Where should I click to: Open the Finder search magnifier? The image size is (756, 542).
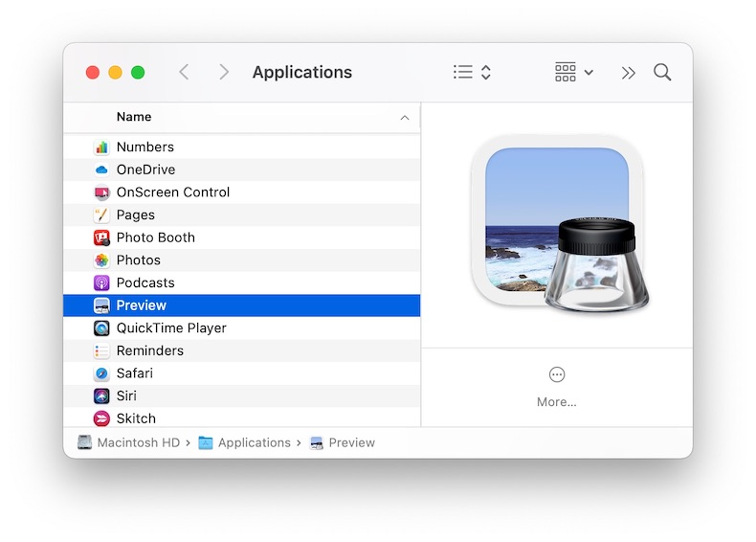(662, 73)
